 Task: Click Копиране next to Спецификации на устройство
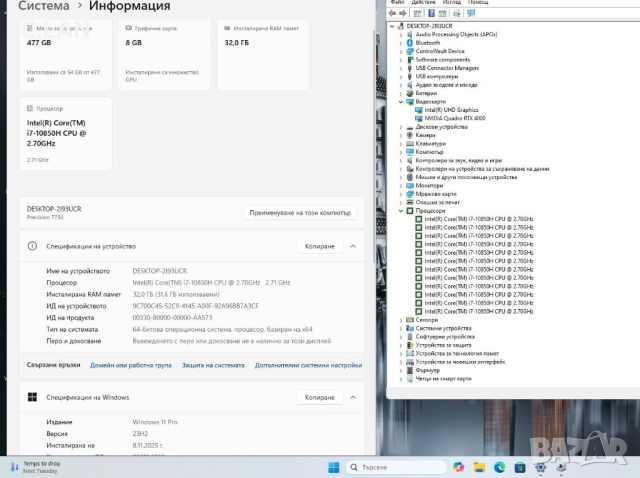tap(320, 246)
